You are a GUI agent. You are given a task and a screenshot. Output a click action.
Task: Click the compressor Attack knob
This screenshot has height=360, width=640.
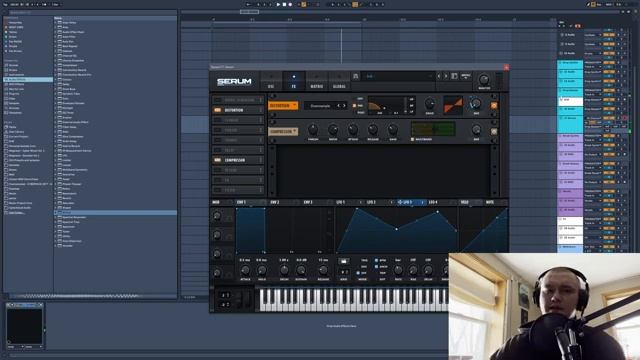353,130
